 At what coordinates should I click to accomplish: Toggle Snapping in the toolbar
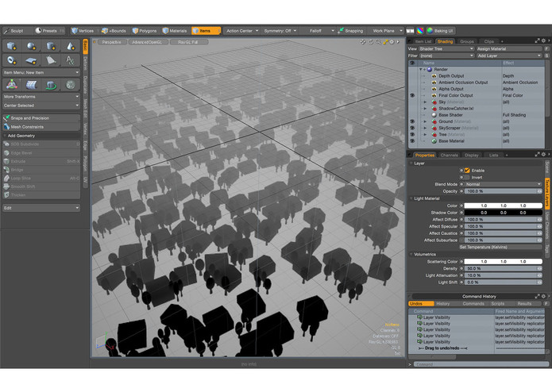click(350, 31)
